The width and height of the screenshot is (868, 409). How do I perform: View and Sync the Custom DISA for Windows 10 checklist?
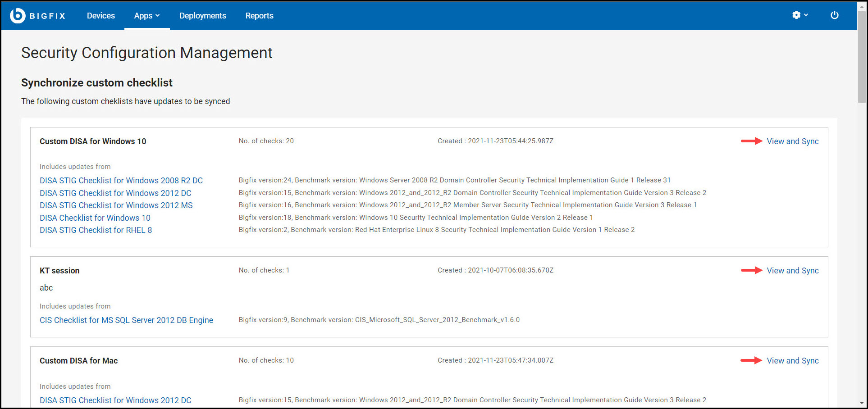pyautogui.click(x=792, y=141)
